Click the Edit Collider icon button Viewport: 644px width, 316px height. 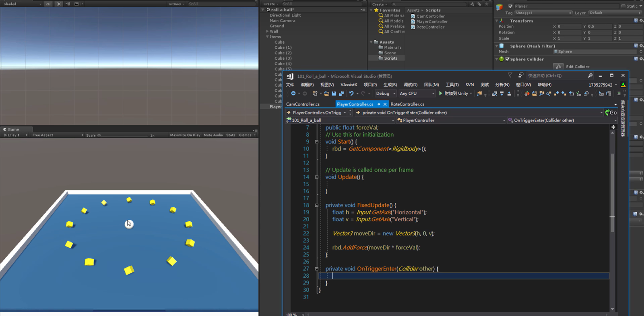[558, 67]
